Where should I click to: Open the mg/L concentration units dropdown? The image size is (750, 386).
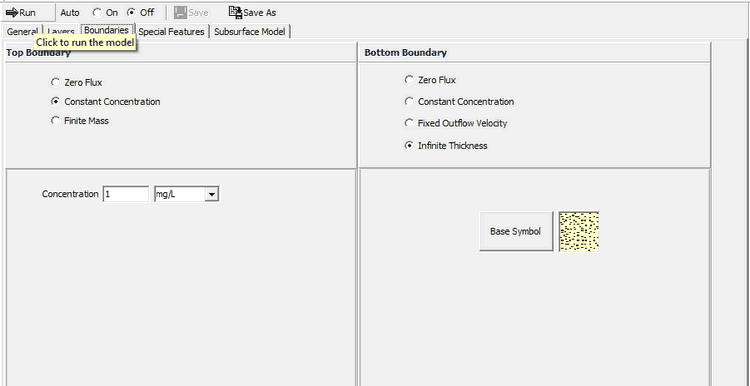[211, 194]
